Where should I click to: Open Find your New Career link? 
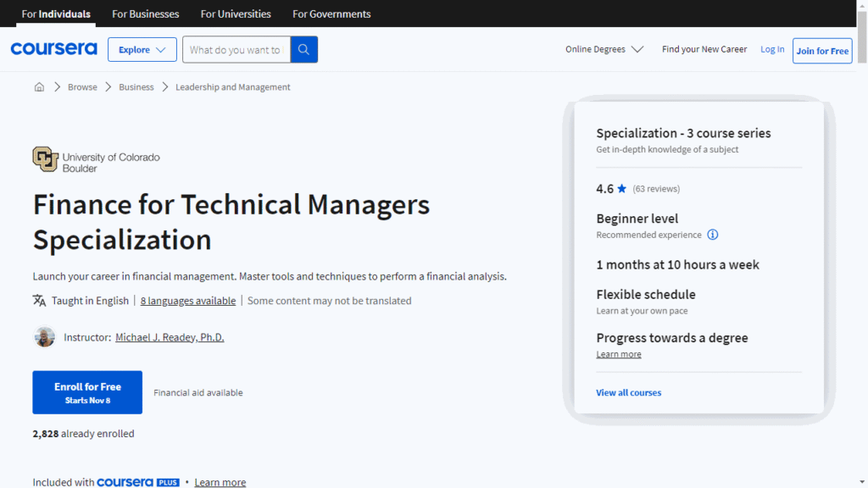pyautogui.click(x=704, y=49)
